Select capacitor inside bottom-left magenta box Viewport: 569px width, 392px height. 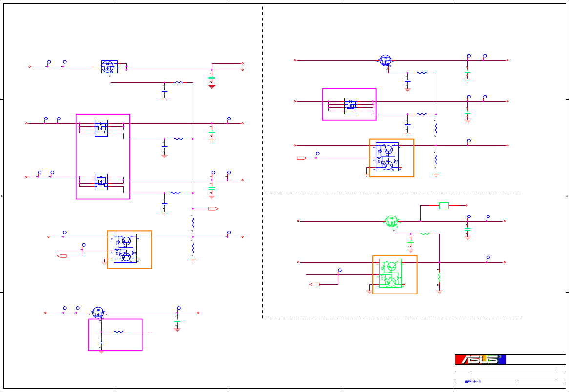[x=101, y=342]
